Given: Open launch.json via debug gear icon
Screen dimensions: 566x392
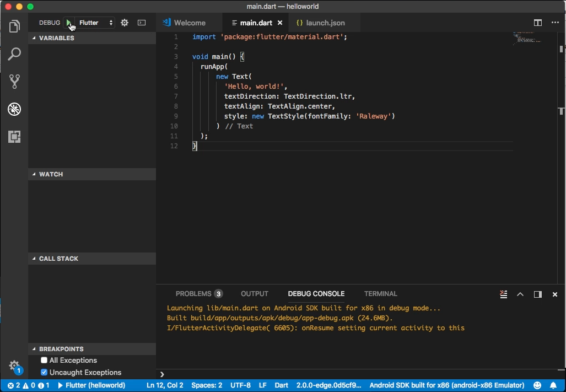Looking at the screenshot, I should (x=125, y=23).
